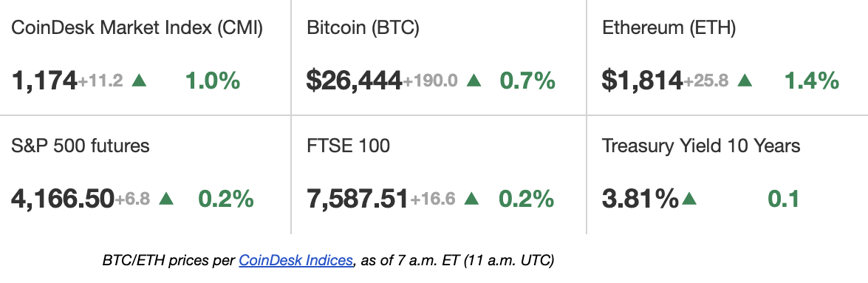Click the Bitcoin price $26,444
This screenshot has width=868, height=283.
pos(354,81)
